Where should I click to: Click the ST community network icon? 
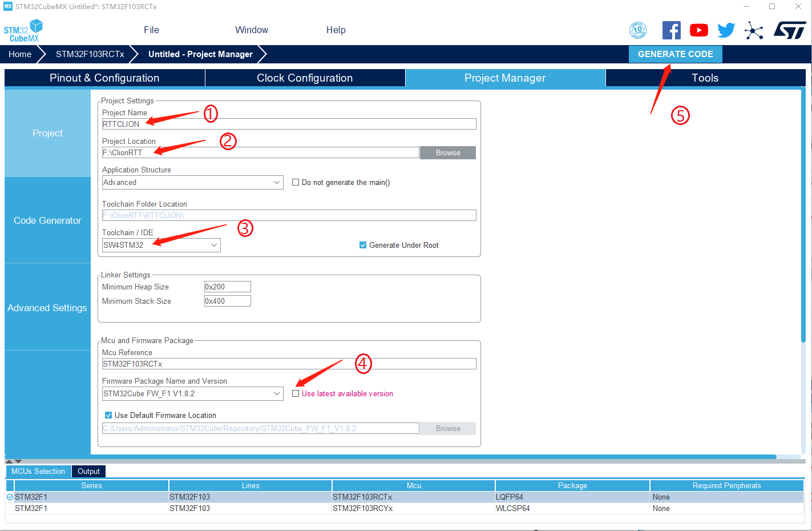(754, 31)
